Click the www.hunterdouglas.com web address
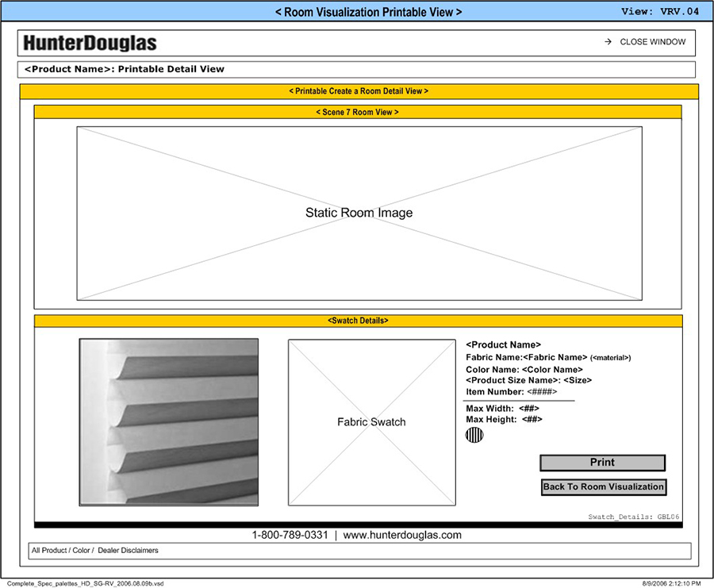 coord(402,535)
